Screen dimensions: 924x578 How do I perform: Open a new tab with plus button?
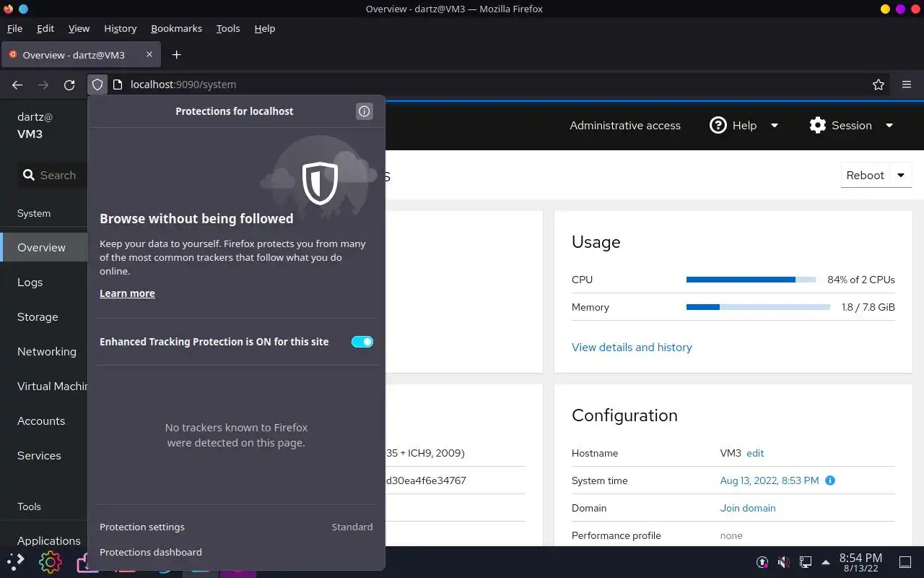coord(176,55)
